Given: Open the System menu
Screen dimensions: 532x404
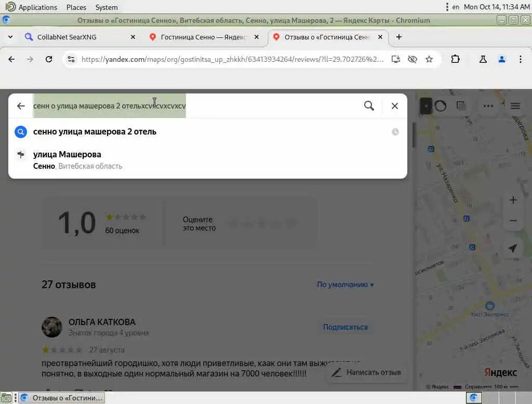Looking at the screenshot, I should point(107,7).
